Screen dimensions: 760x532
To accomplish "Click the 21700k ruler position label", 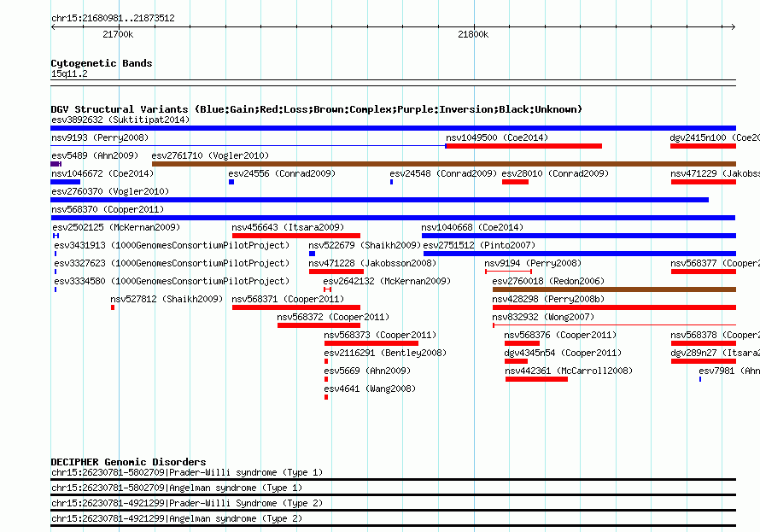I will pos(118,34).
